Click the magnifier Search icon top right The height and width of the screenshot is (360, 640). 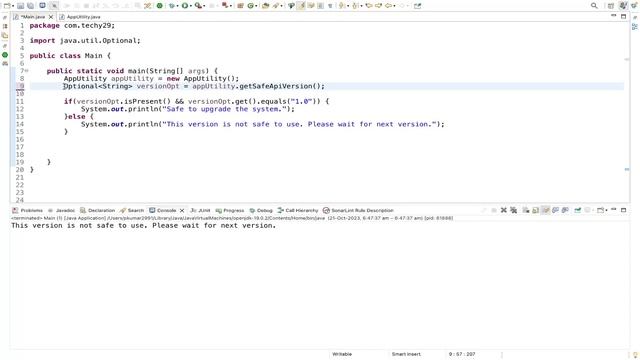coord(594,6)
